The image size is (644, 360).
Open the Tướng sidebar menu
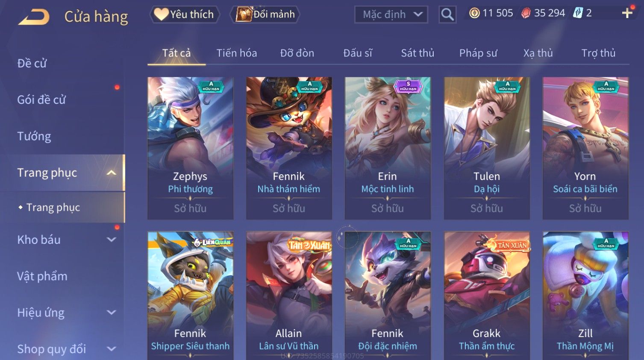[34, 136]
